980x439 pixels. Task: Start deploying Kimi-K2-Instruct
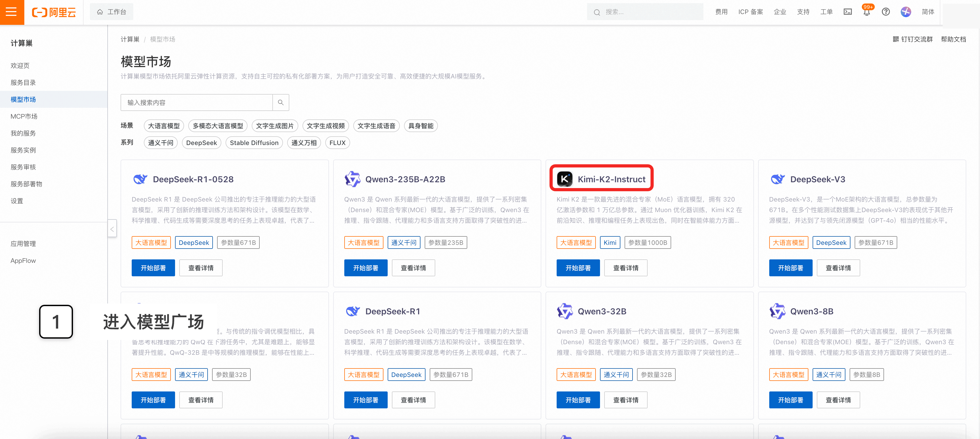point(578,268)
